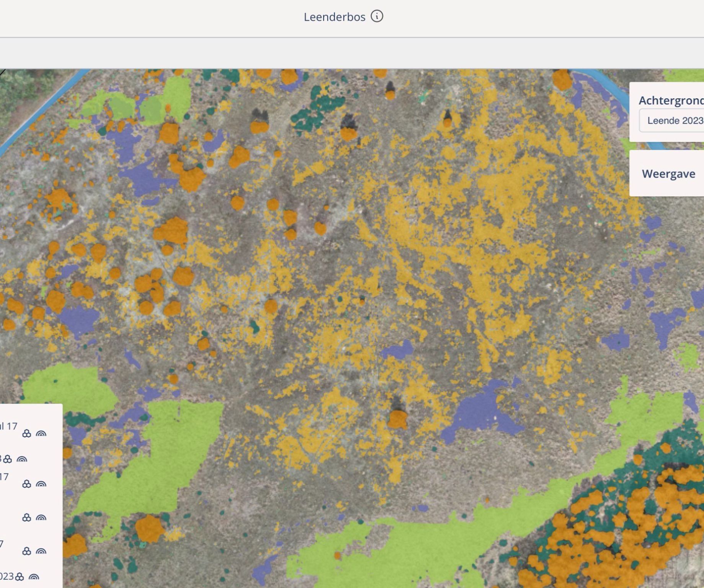Click the Achtergrond panel heading
The image size is (704, 588).
[x=671, y=100]
